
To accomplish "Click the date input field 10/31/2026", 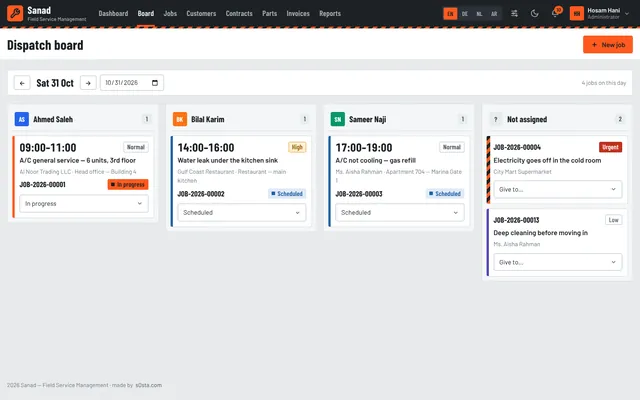I will tap(132, 83).
